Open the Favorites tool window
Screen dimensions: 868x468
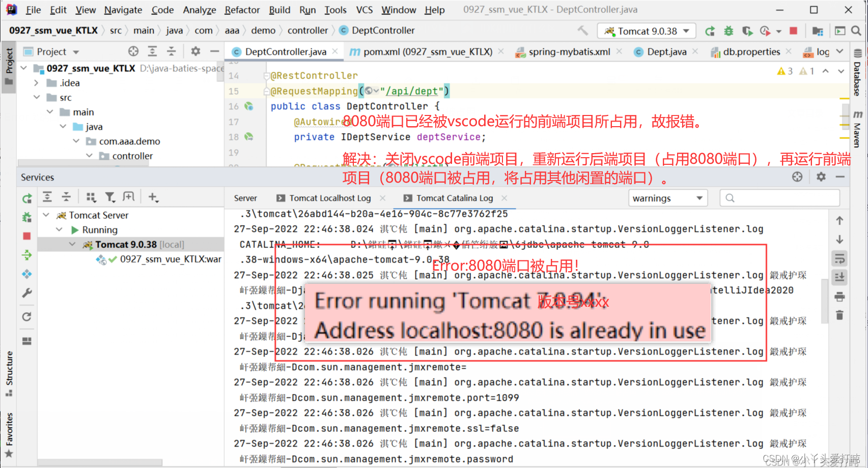click(x=9, y=435)
